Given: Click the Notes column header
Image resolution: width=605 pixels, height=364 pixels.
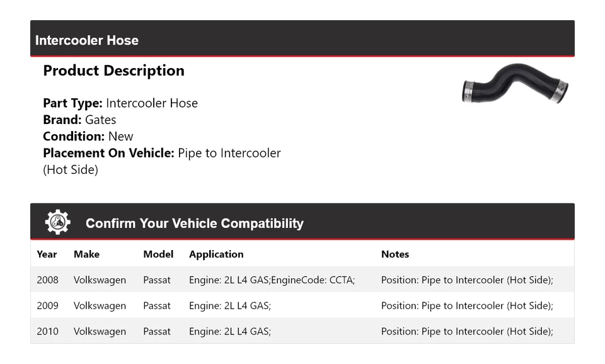Looking at the screenshot, I should tap(395, 254).
